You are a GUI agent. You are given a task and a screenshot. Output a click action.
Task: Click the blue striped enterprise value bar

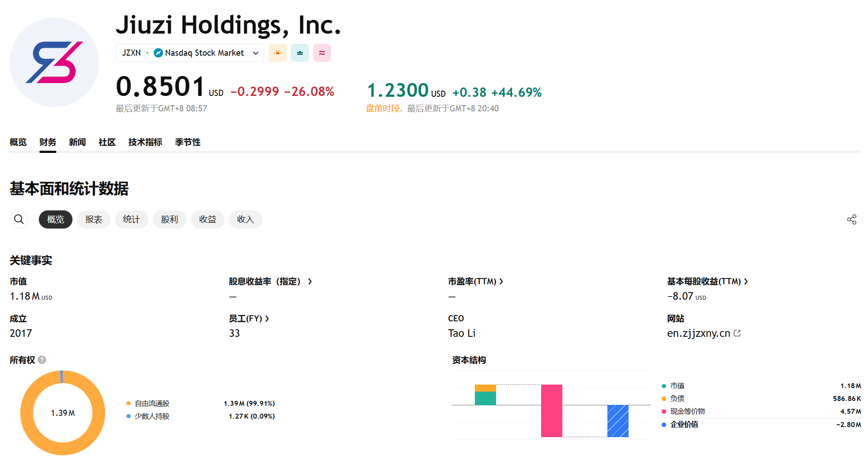(x=618, y=421)
